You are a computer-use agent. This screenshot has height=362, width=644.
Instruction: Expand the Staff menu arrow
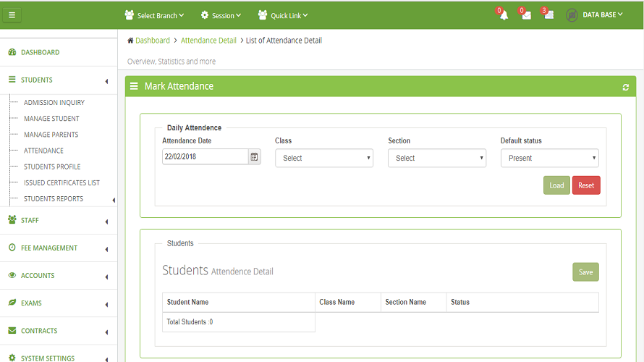tap(107, 222)
